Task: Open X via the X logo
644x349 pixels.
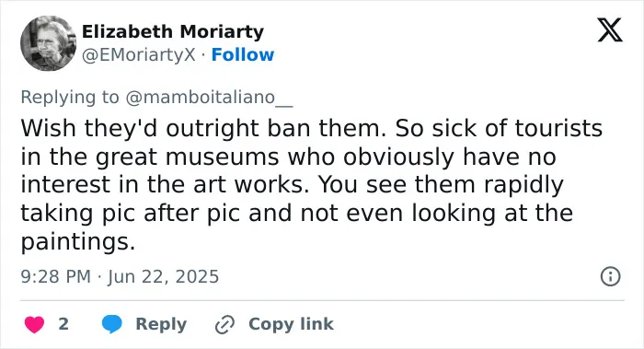Action: (x=610, y=29)
